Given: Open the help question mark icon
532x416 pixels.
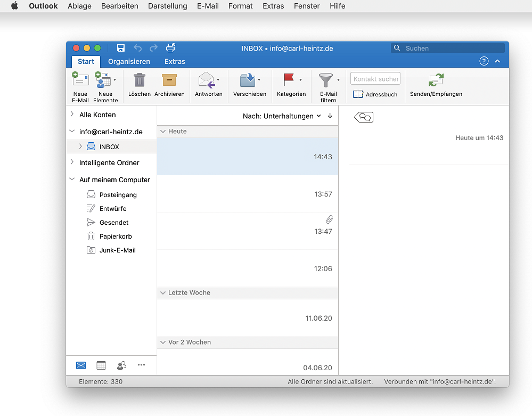Looking at the screenshot, I should point(484,61).
